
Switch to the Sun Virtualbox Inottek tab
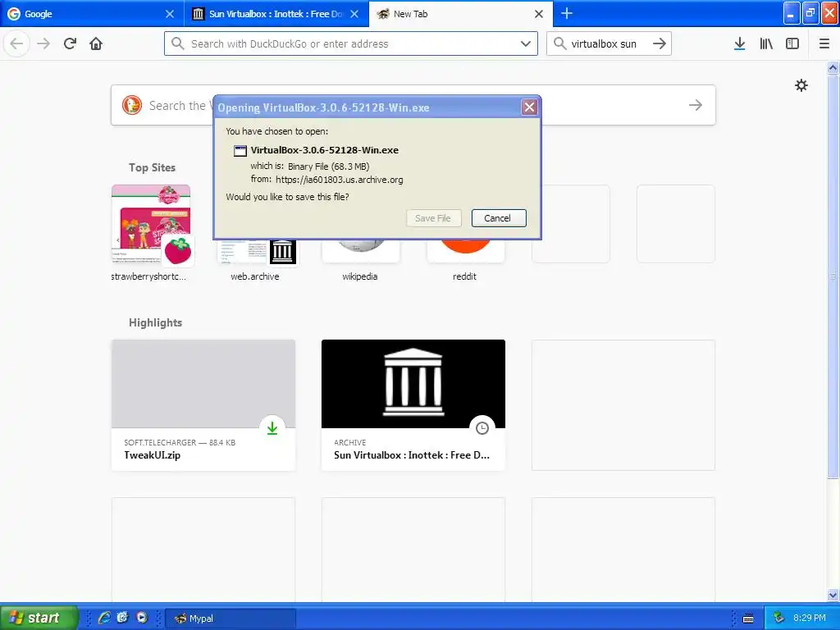(x=276, y=14)
